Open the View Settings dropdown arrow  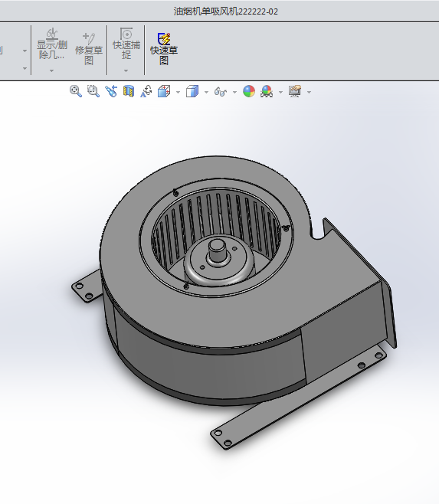pos(309,92)
